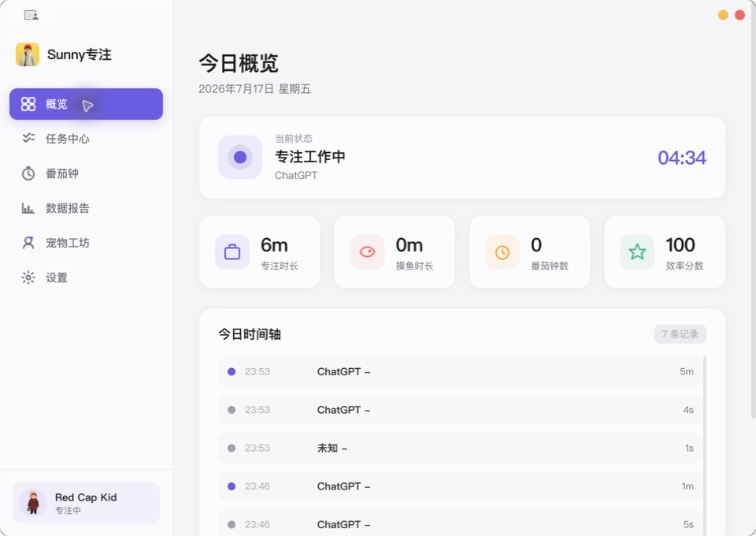Select the ChatGPT record lasting 4s
The width and height of the screenshot is (756, 536).
pyautogui.click(x=460, y=410)
